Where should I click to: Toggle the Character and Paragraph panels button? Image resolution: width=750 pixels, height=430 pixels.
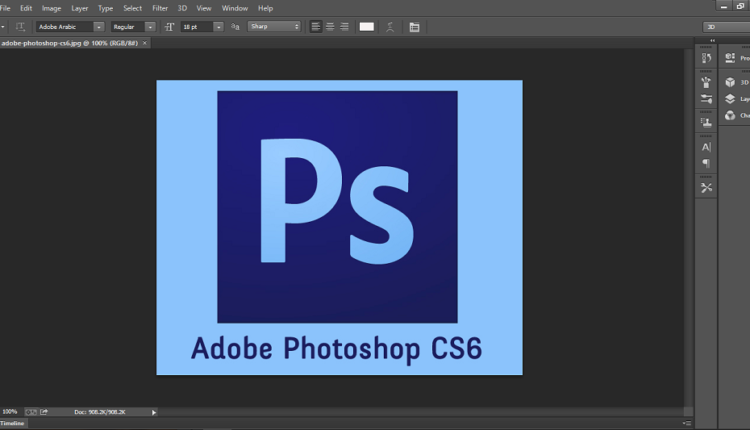[414, 27]
